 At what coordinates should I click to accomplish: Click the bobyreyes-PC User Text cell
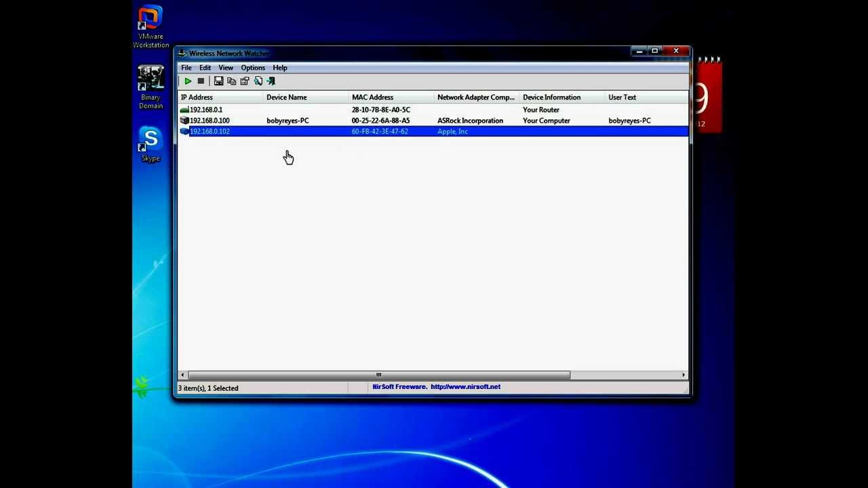pyautogui.click(x=629, y=121)
